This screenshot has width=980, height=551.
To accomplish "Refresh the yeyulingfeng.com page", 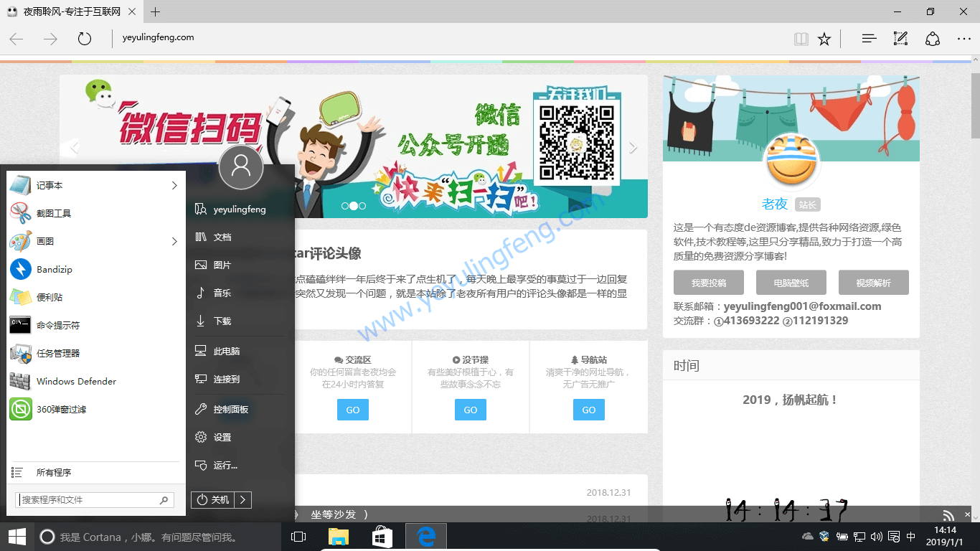I will tap(85, 39).
